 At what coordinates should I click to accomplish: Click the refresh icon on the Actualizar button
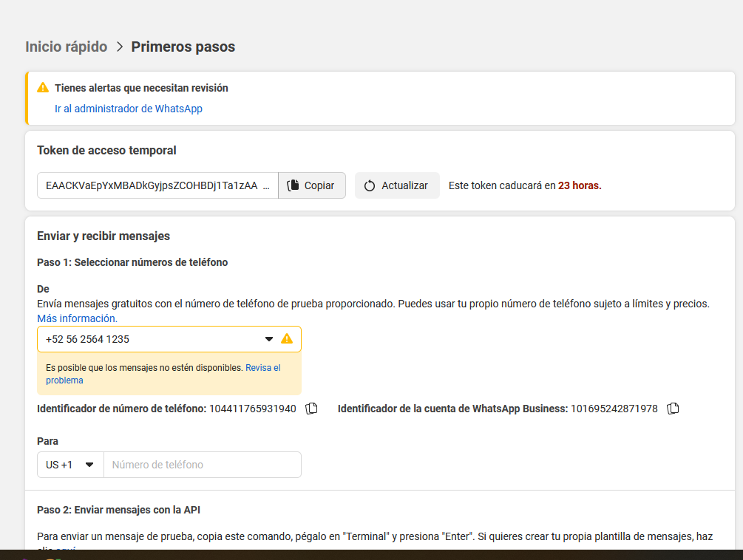point(369,185)
